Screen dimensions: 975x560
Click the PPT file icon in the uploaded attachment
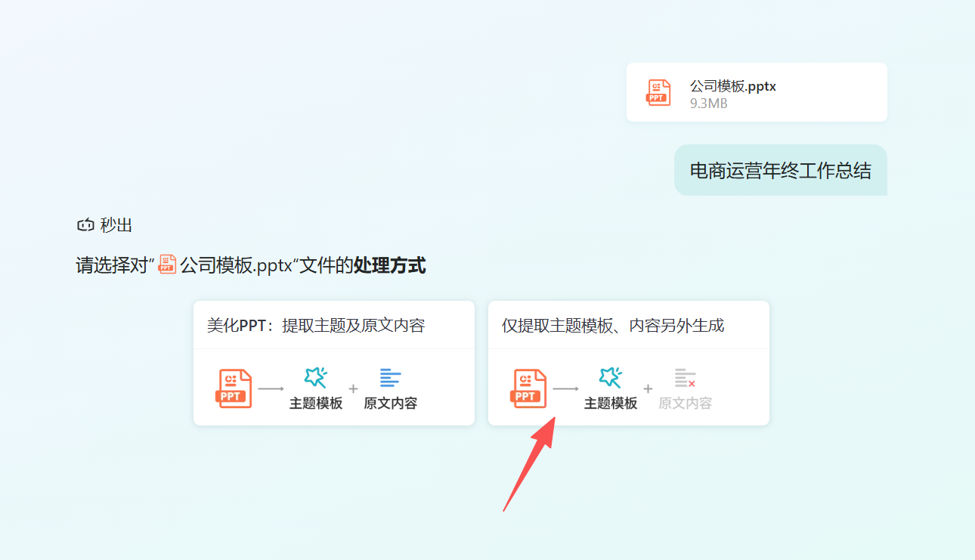(658, 92)
